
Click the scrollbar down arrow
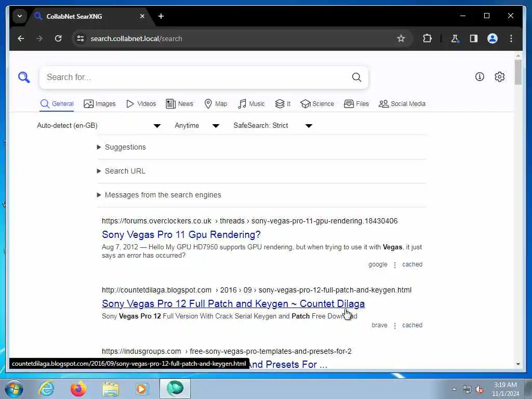coord(518,364)
